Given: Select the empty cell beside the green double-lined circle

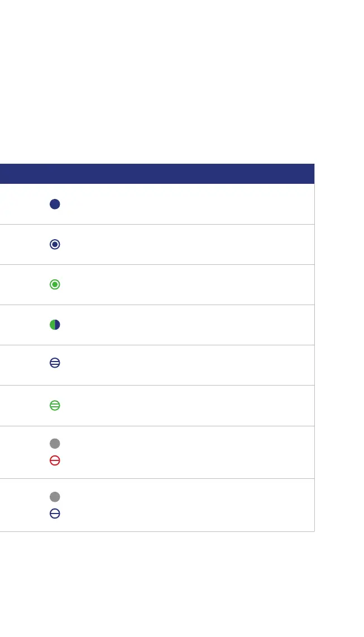Looking at the screenshot, I should coord(186,406).
